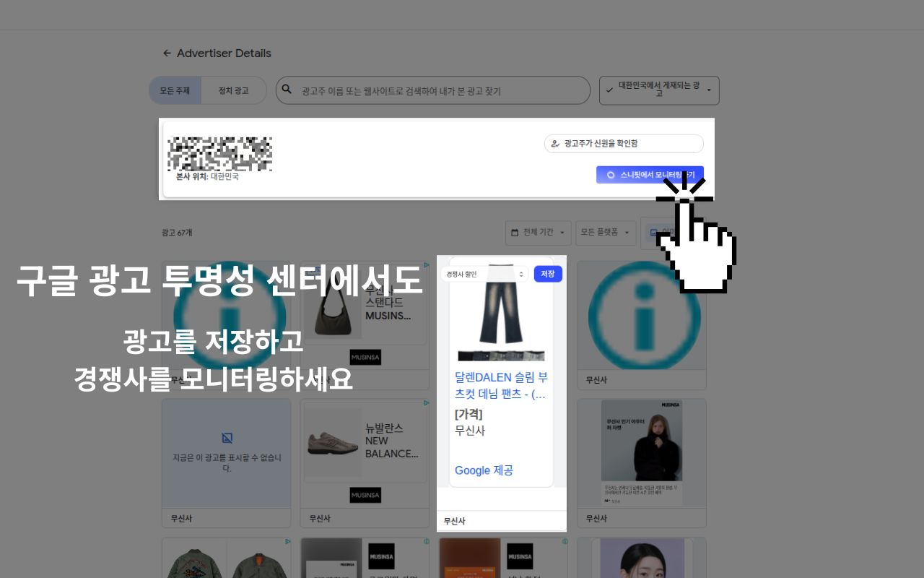Open the DALEN denim jeans ad image

pyautogui.click(x=501, y=313)
